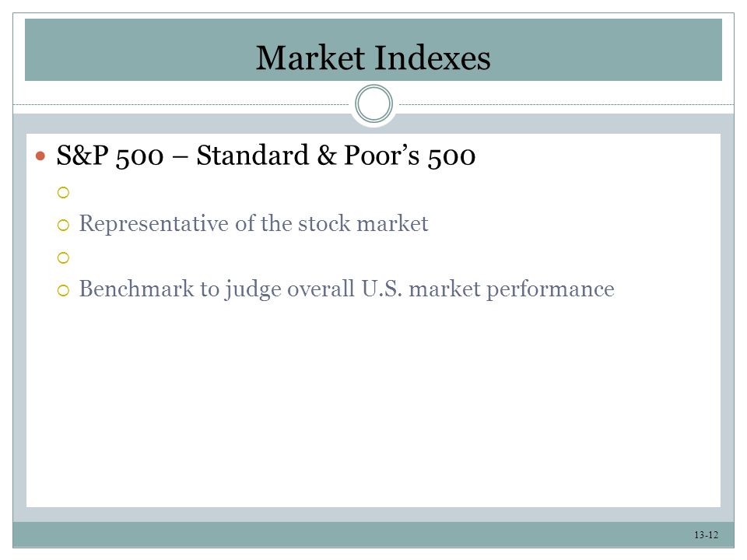Click the word Poor's in the heading
Viewport: 747px width, 560px height.
click(381, 156)
